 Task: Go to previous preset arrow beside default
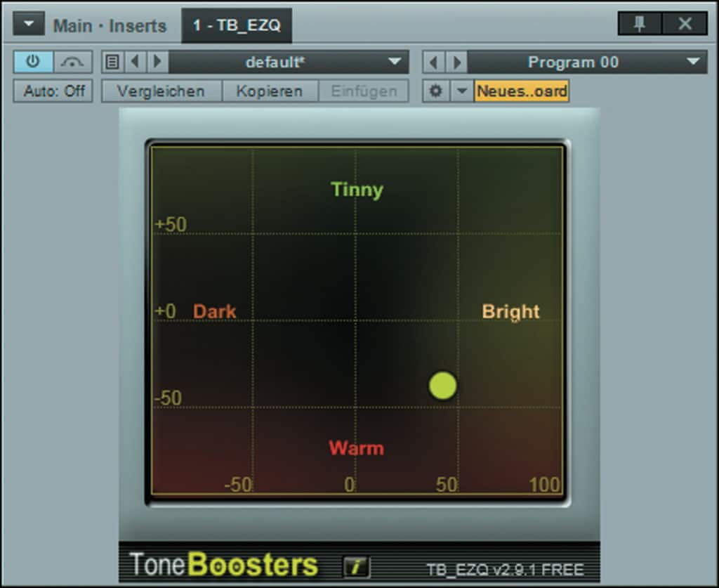(x=136, y=61)
